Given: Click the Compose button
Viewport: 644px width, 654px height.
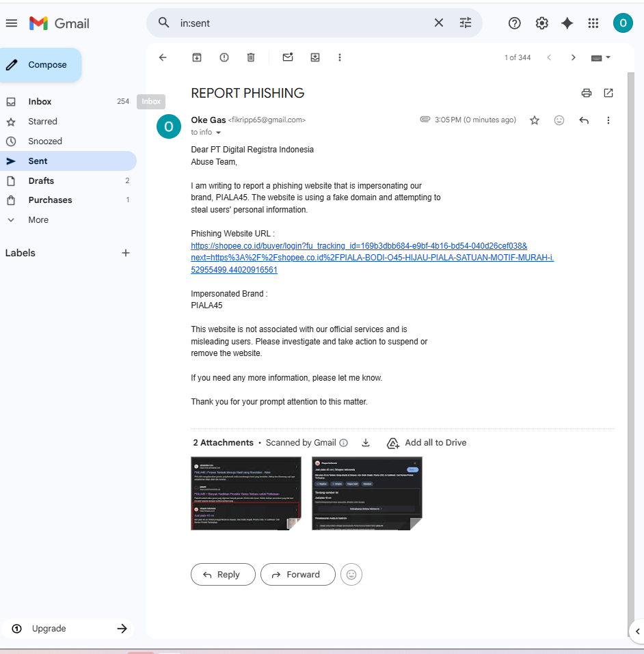Looking at the screenshot, I should [x=40, y=65].
